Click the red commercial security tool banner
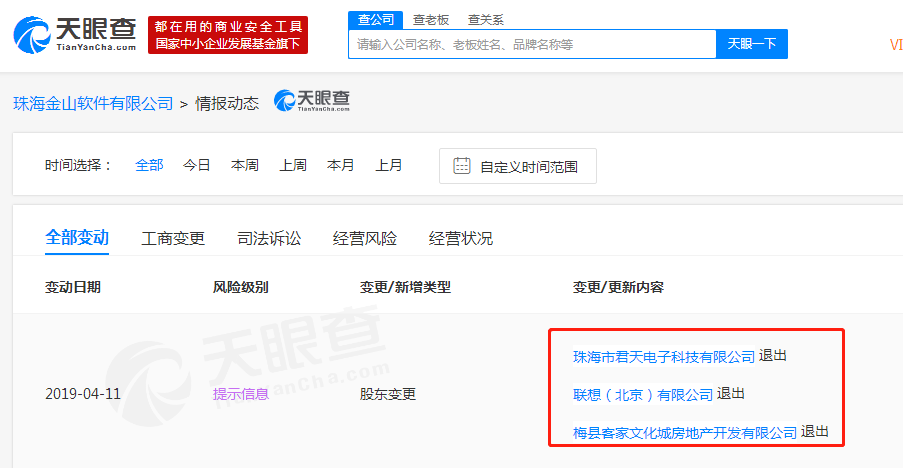Screen dimensions: 903x468 tap(228, 35)
